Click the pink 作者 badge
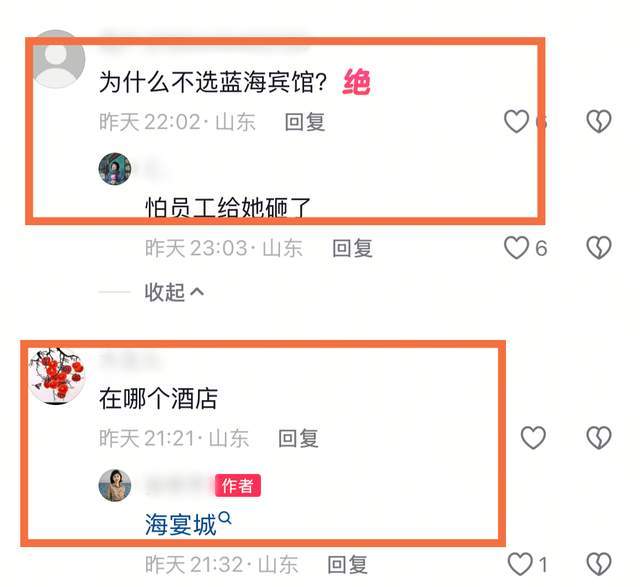Viewport: 640px width, 587px height. point(238,485)
